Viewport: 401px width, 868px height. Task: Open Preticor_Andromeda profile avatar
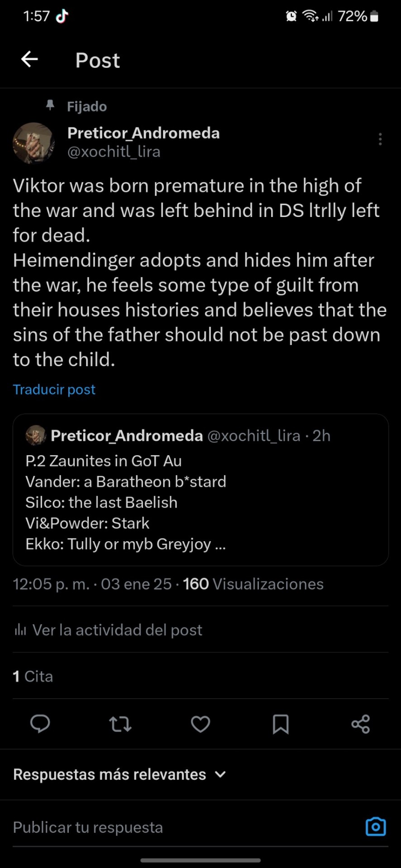[x=33, y=143]
